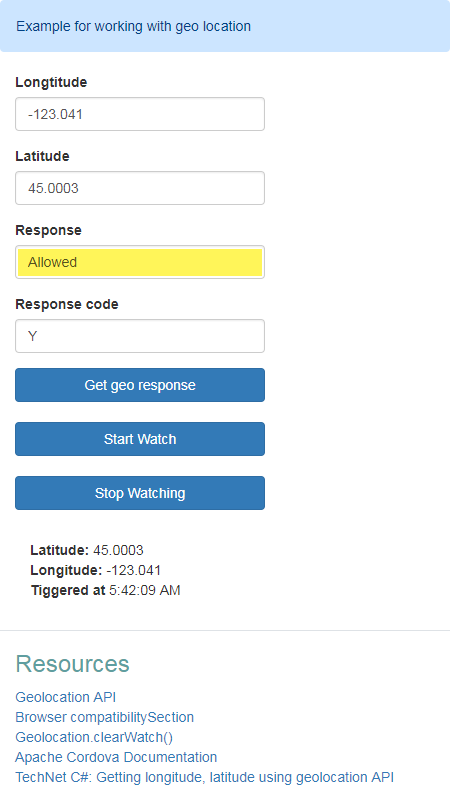The image size is (450, 802).
Task: Focus the Response code field
Action: (x=140, y=336)
